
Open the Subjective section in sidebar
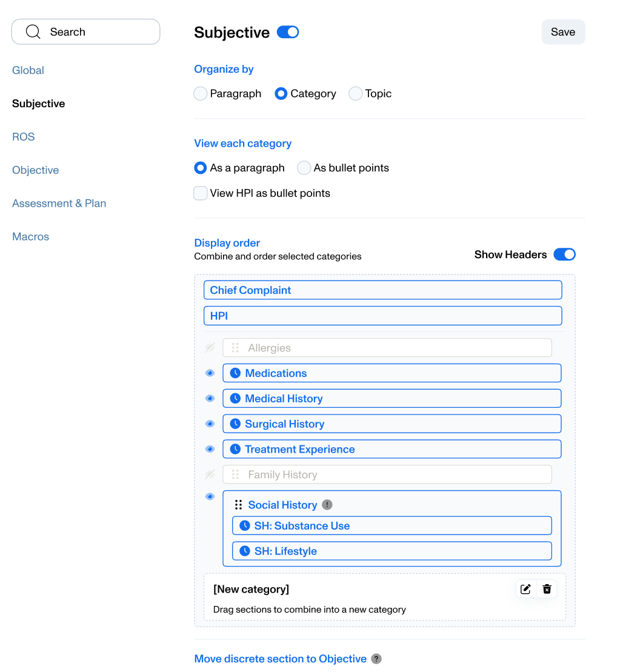[x=39, y=103]
